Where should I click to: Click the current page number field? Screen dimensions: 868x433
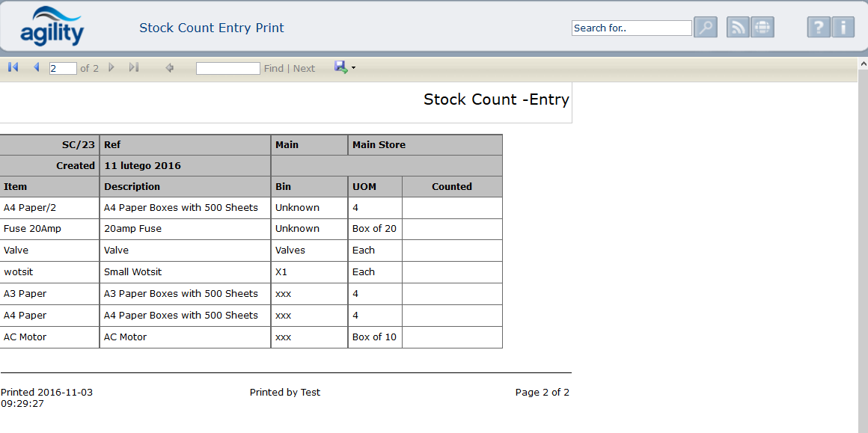(x=63, y=68)
